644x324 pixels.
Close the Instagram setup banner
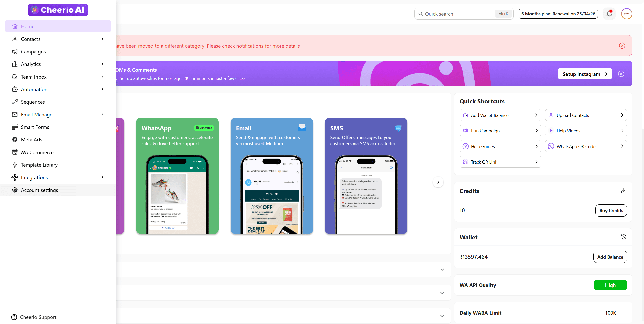[x=621, y=74]
